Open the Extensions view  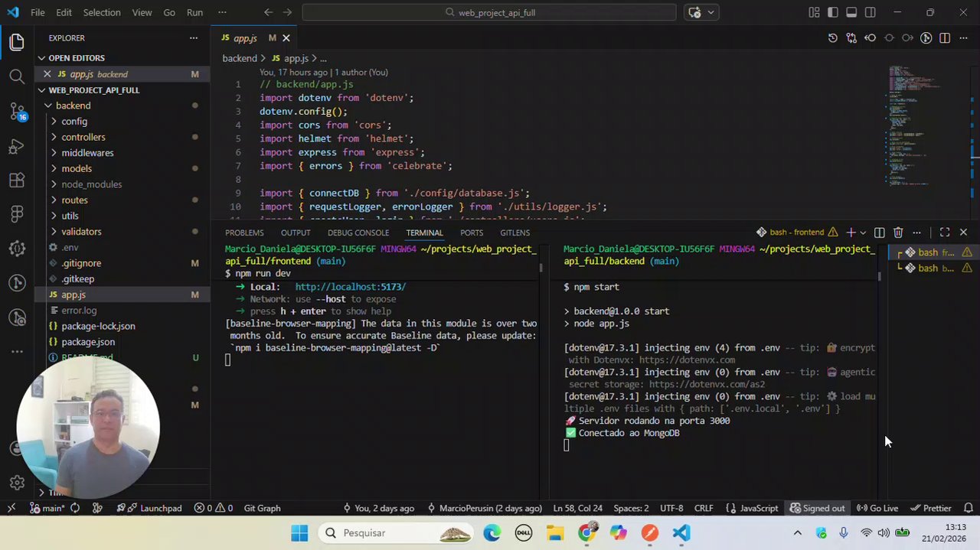click(17, 181)
